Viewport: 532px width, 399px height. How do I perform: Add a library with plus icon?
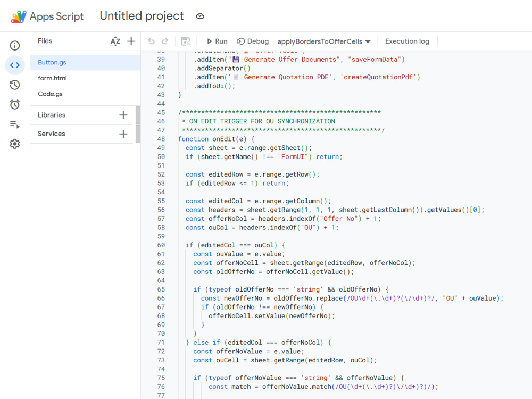[x=123, y=115]
